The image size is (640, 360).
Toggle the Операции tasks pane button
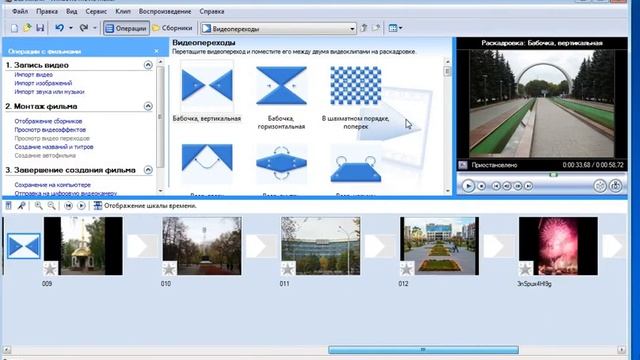126,28
